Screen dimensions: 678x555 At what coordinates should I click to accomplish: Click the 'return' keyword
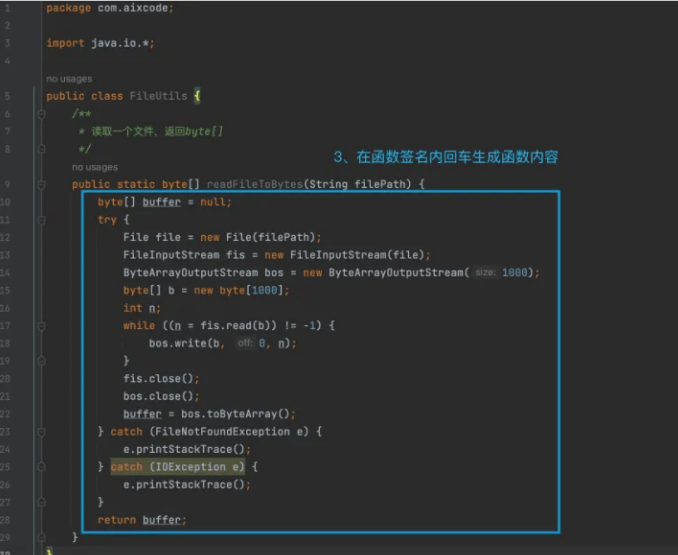point(117,520)
